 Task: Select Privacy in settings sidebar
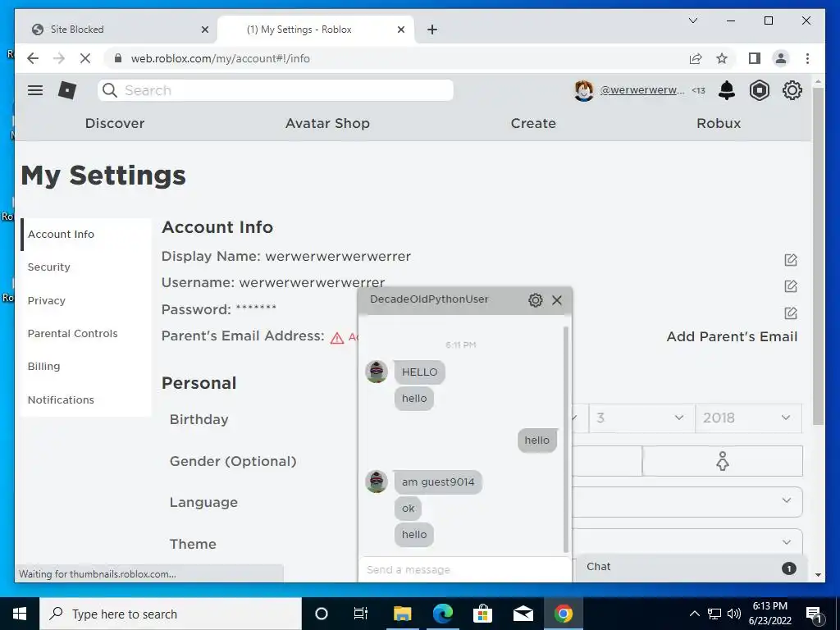[x=85, y=300]
